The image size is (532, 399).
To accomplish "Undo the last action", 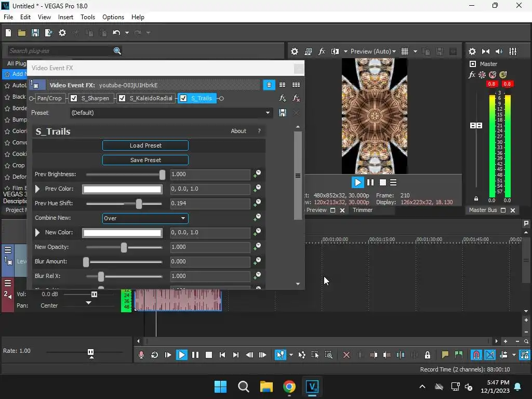I will [116, 33].
